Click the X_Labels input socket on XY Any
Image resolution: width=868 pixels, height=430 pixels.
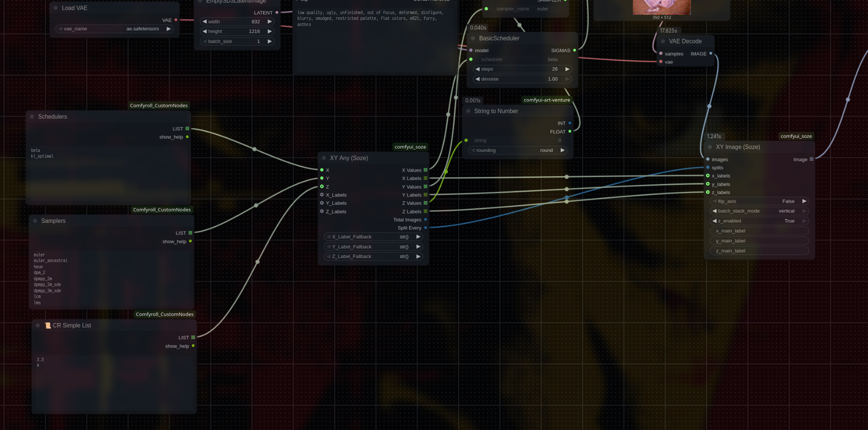322,195
